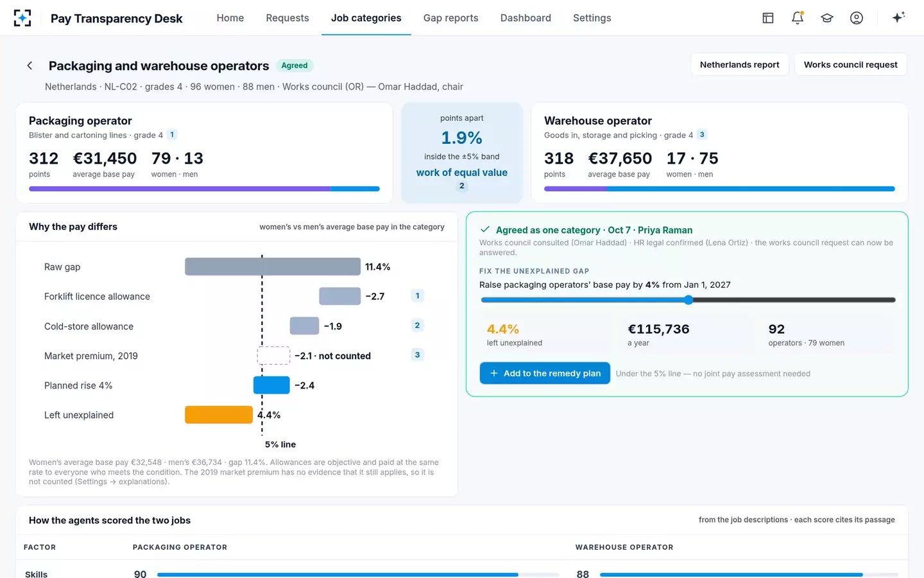
Task: Click the Warehouse operator women-men ratio bar
Action: coord(719,189)
